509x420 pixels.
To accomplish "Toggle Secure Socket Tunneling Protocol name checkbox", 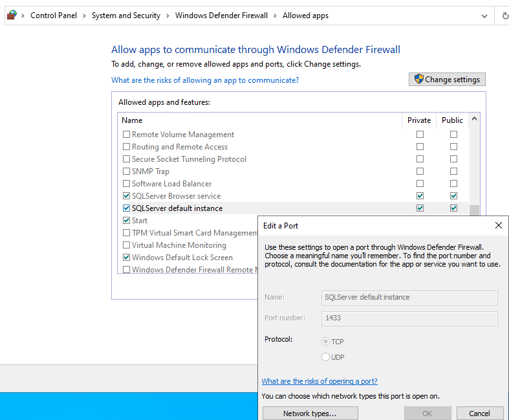I will click(126, 159).
